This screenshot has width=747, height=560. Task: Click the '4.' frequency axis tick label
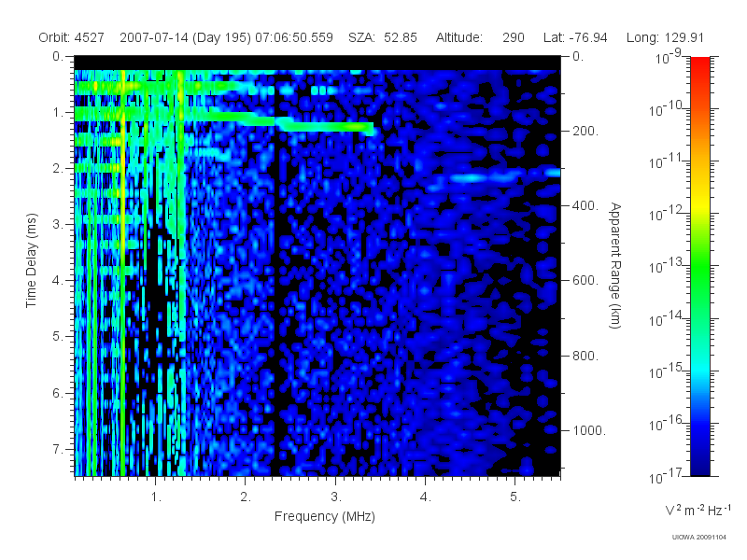[x=425, y=497]
